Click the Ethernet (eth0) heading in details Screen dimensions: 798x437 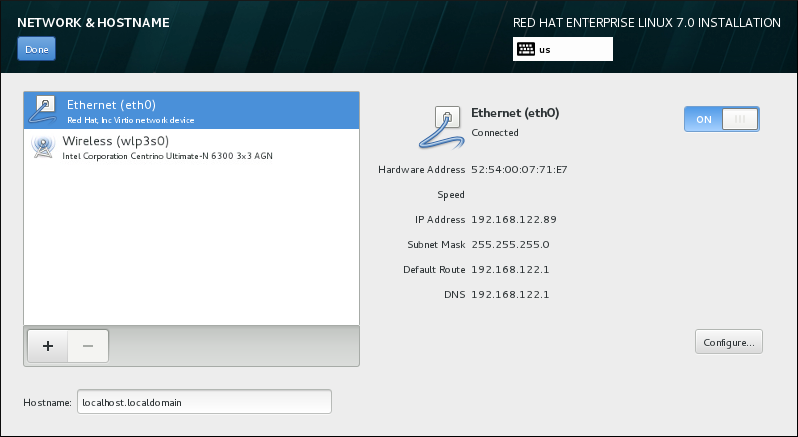514,114
